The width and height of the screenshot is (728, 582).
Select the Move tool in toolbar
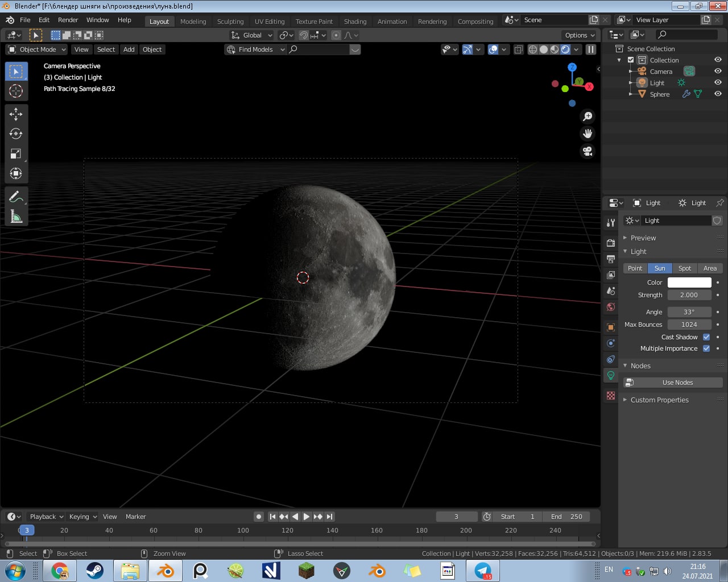(x=16, y=114)
